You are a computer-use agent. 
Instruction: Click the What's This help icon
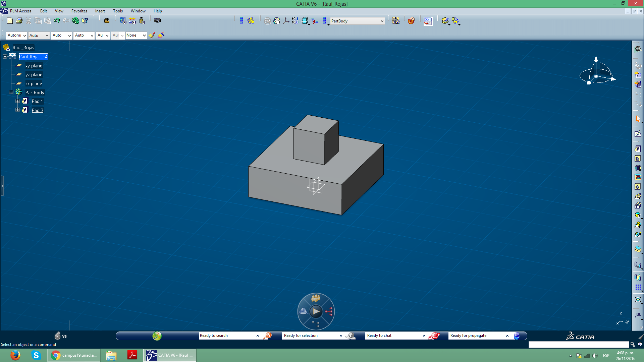[x=85, y=21]
